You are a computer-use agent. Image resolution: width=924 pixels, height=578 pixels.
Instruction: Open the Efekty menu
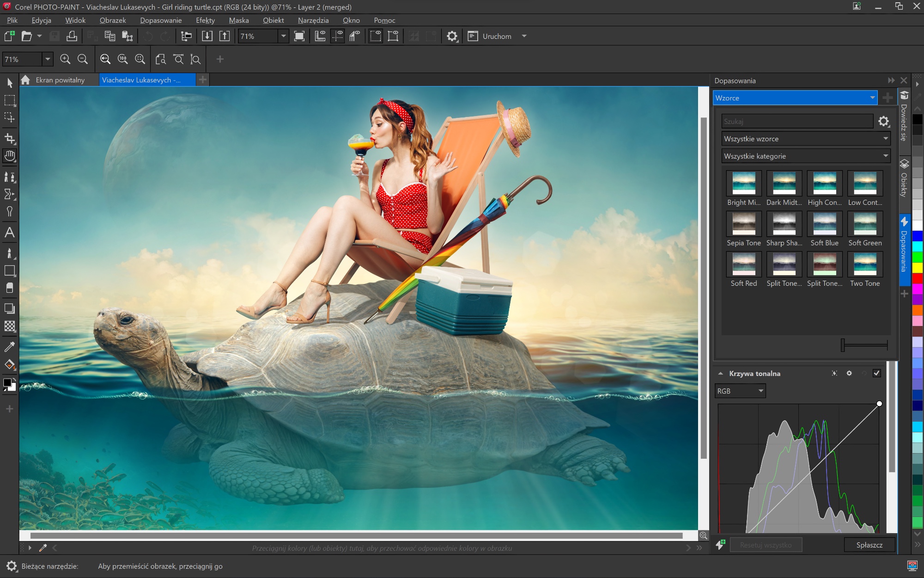point(205,20)
